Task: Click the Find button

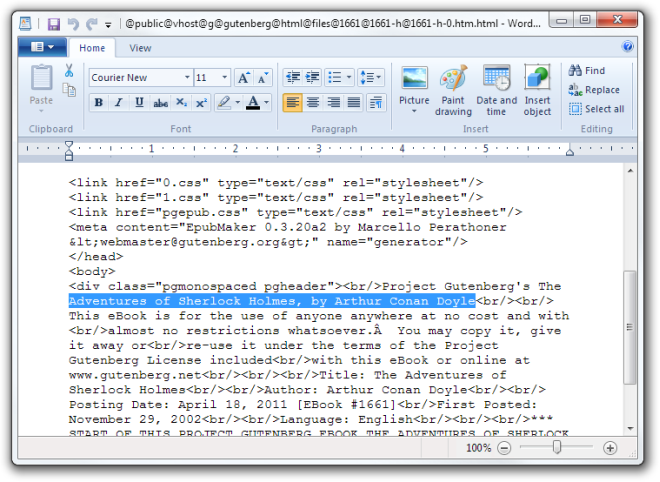Action: 587,70
